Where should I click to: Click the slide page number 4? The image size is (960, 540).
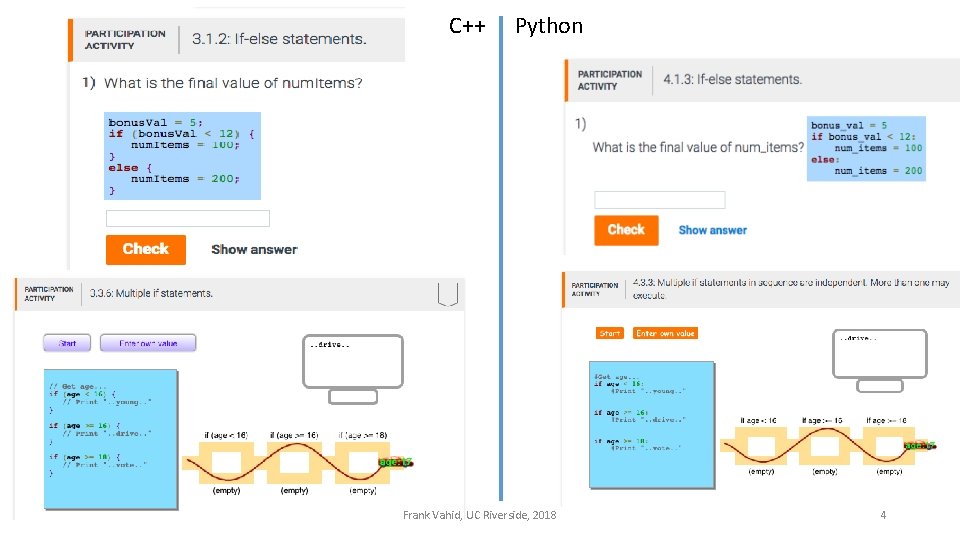[x=883, y=515]
